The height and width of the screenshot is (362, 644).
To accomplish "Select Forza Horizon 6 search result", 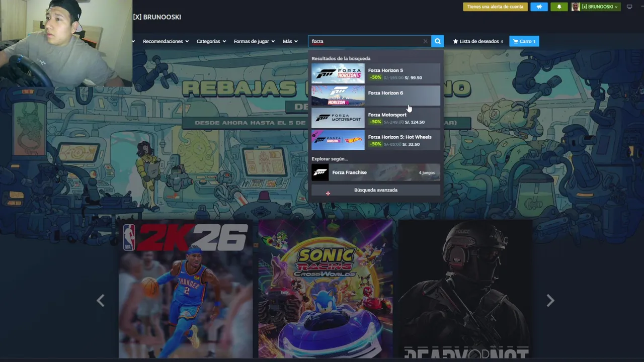I will click(376, 96).
